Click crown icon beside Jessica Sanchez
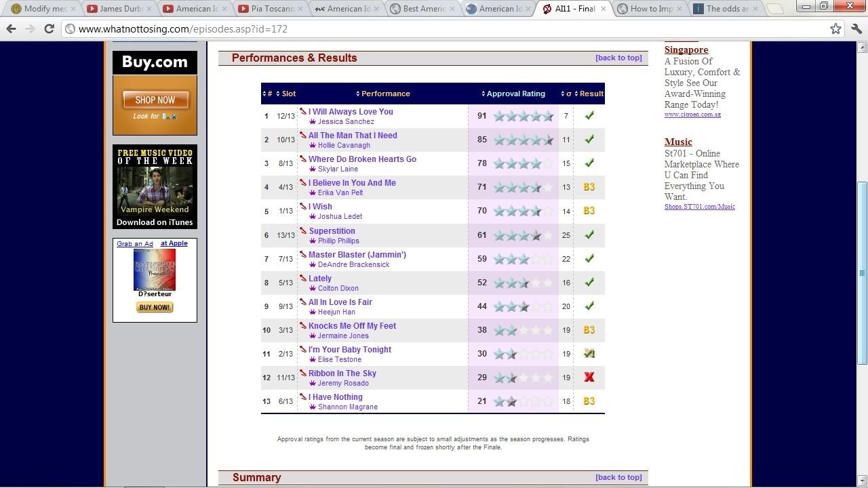The width and height of the screenshot is (868, 488). tap(313, 122)
